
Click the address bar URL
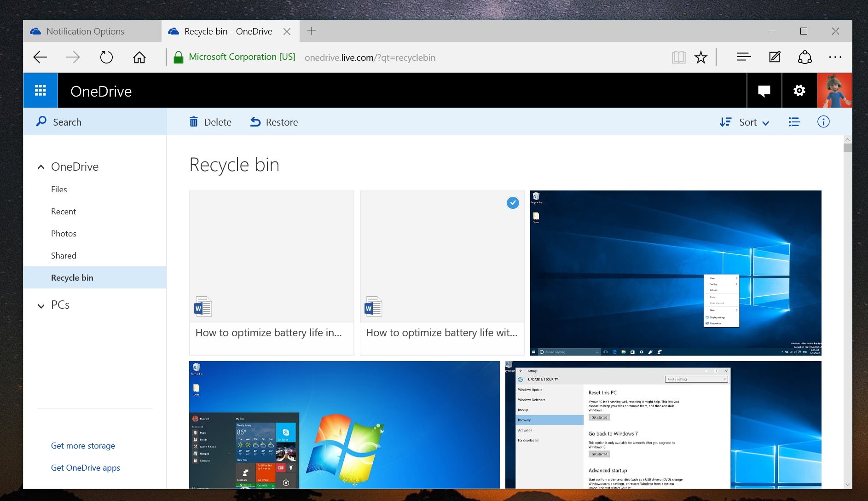point(370,58)
